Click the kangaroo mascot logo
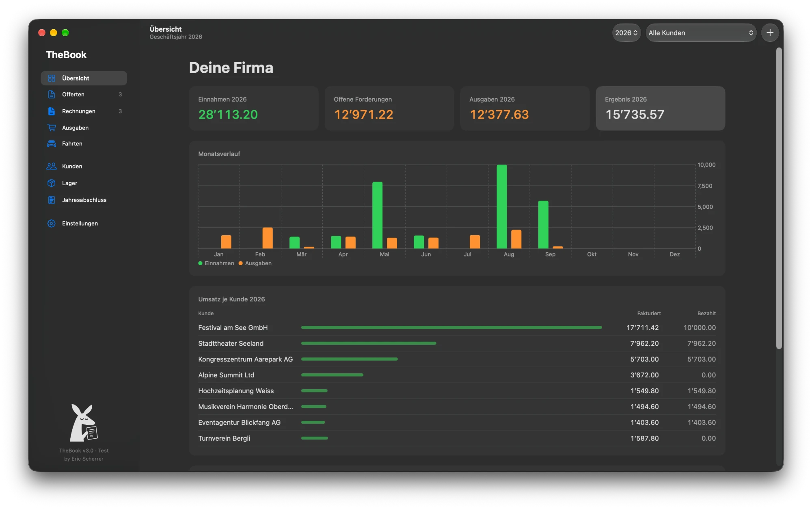 pyautogui.click(x=84, y=423)
